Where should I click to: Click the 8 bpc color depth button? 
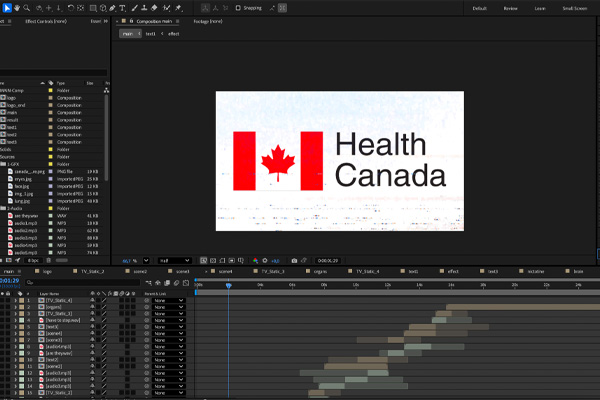pos(33,260)
